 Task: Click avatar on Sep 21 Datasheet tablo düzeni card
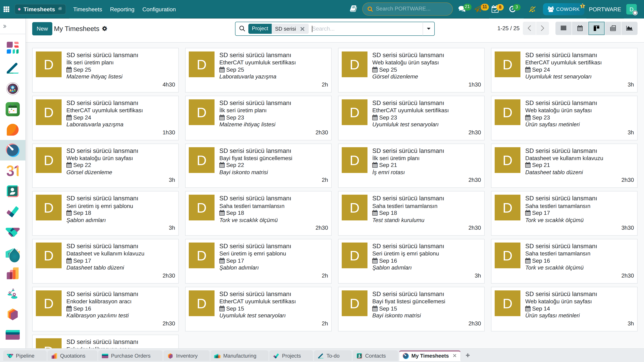pyautogui.click(x=507, y=160)
